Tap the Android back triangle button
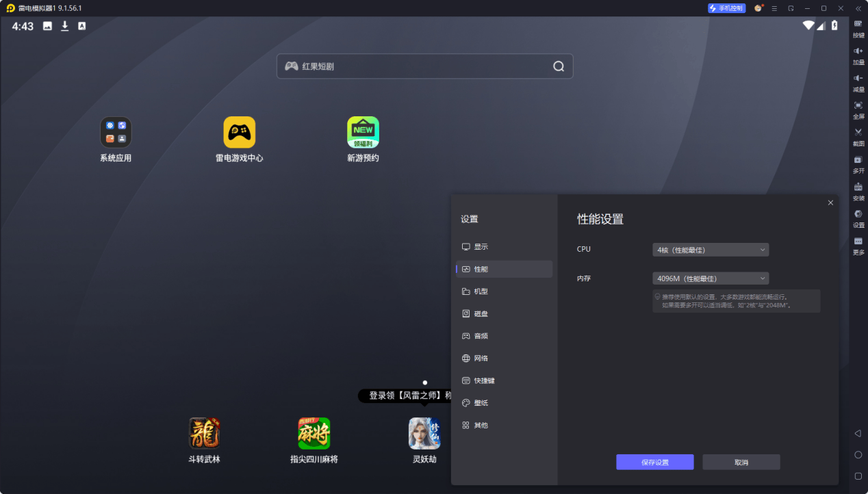Image resolution: width=868 pixels, height=494 pixels. pos(858,433)
